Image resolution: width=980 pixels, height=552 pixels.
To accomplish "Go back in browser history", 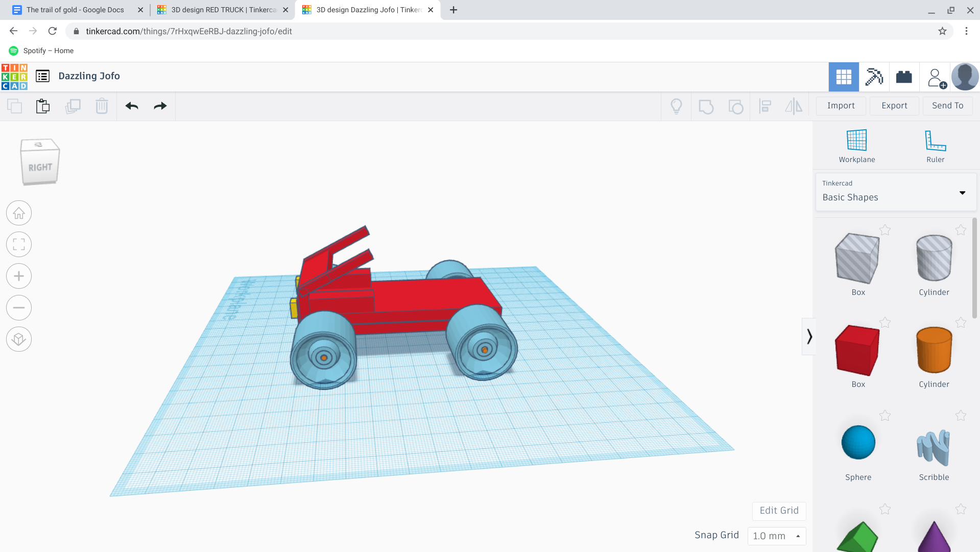I will pos(14,31).
